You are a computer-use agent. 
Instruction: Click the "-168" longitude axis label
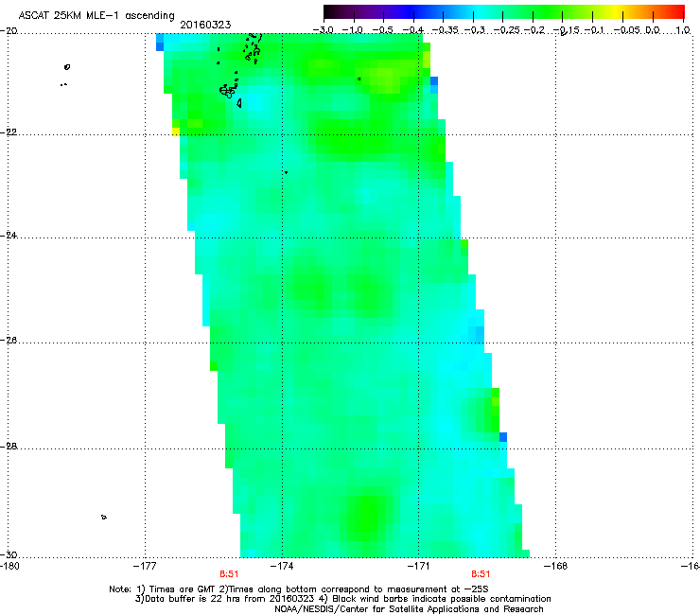(x=556, y=566)
